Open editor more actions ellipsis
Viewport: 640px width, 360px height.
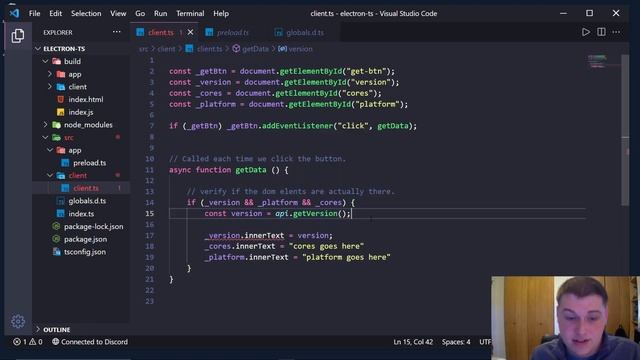pyautogui.click(x=616, y=32)
